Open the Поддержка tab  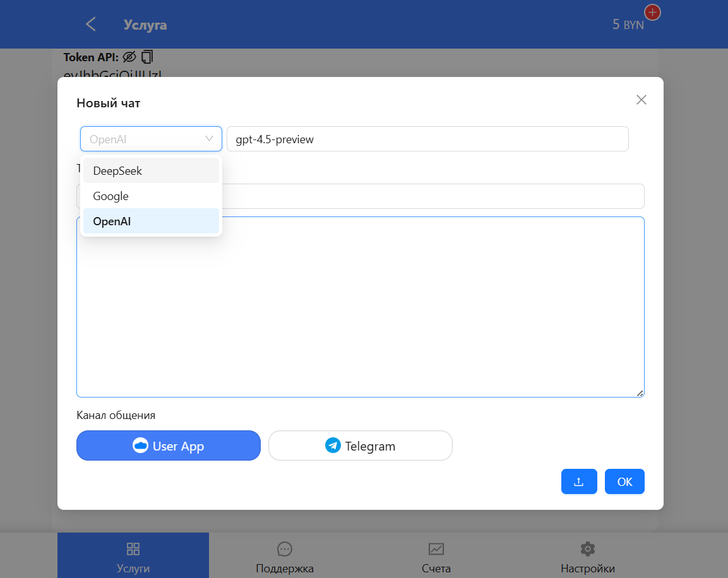click(x=285, y=555)
